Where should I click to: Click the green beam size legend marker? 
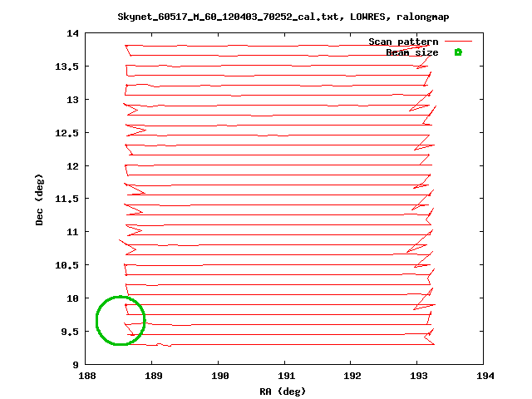pyautogui.click(x=458, y=52)
